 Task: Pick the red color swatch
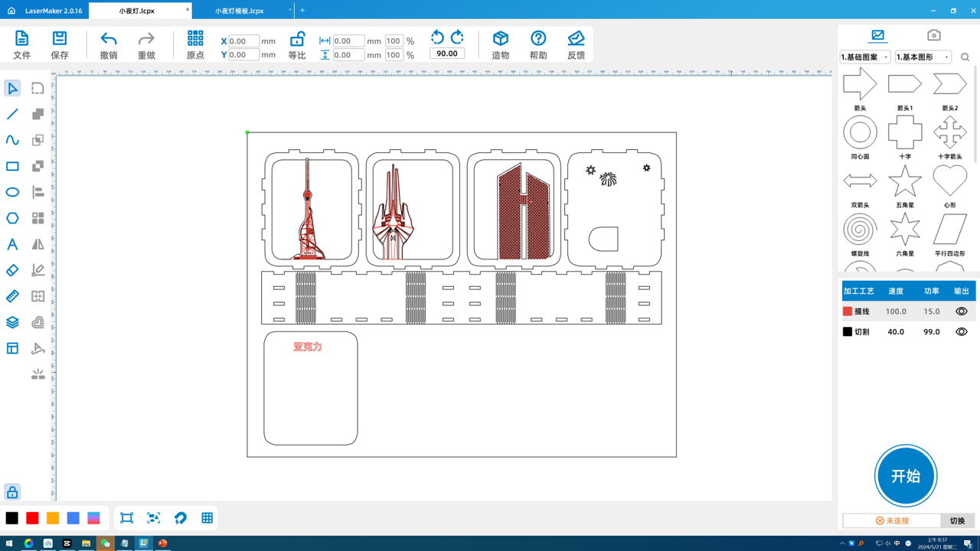pyautogui.click(x=32, y=518)
